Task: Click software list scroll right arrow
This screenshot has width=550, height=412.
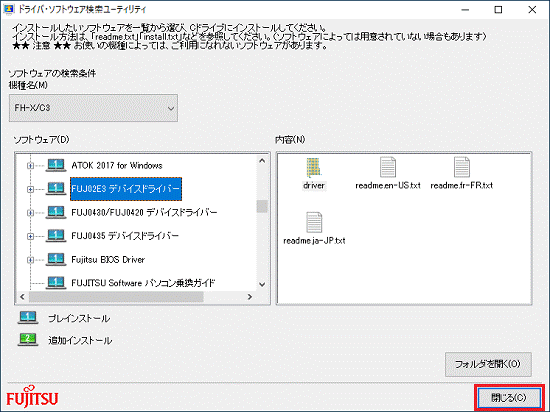Action: click(x=250, y=297)
